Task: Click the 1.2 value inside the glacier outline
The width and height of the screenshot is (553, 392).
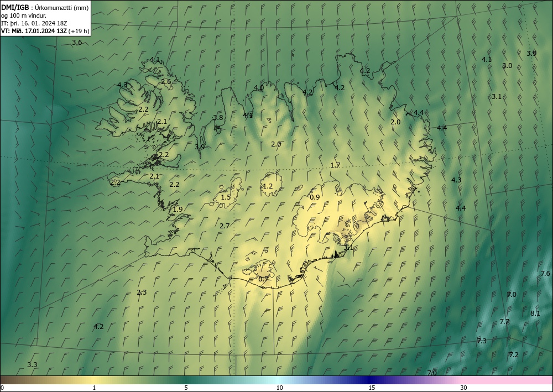Action: [268, 186]
